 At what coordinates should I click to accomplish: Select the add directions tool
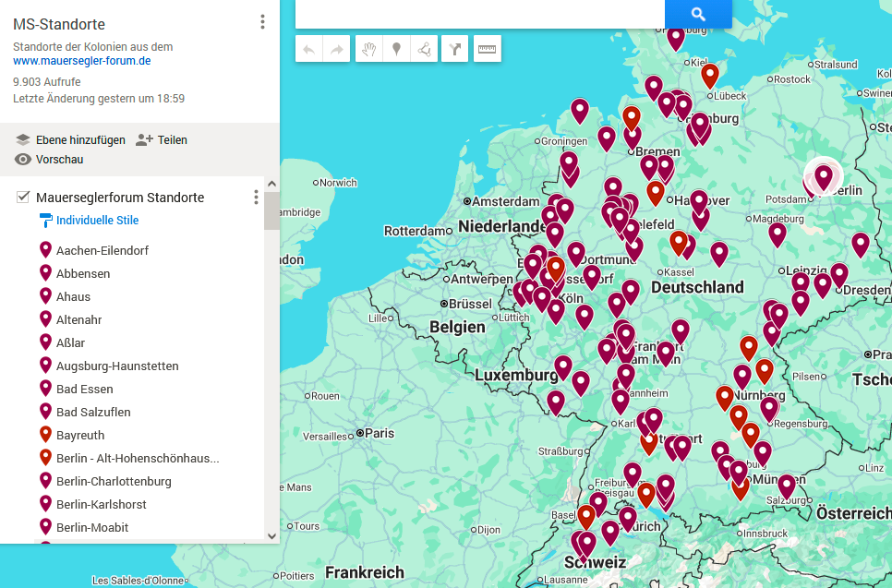(454, 49)
